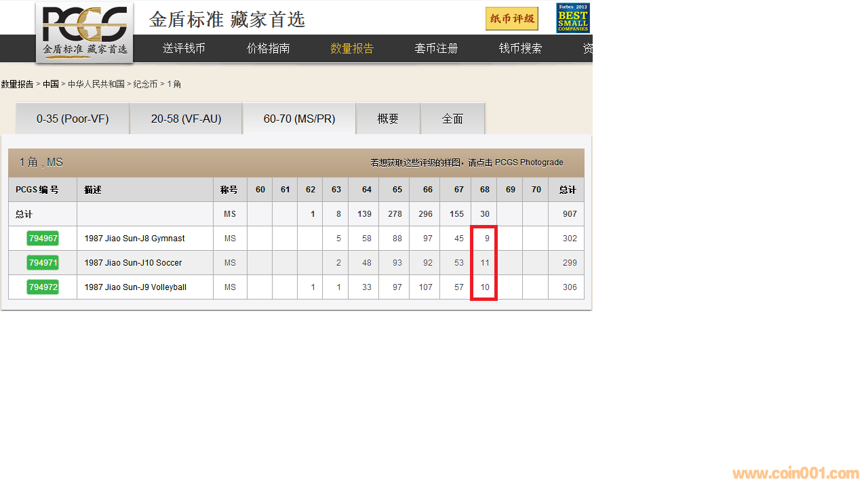Select the 60-70 (MS/PR) tab
Viewport: 868px width, 492px height.
(299, 119)
